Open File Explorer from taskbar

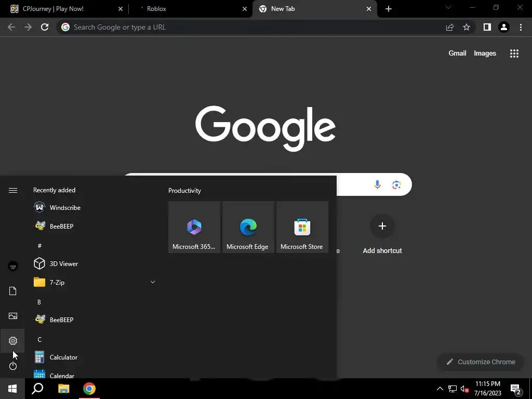[x=63, y=389]
